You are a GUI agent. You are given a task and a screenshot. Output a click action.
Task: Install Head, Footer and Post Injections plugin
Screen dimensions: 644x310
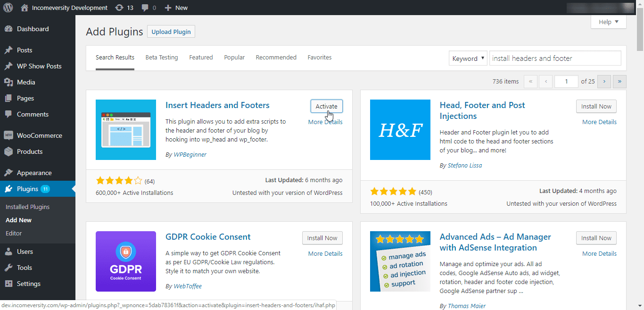point(596,106)
